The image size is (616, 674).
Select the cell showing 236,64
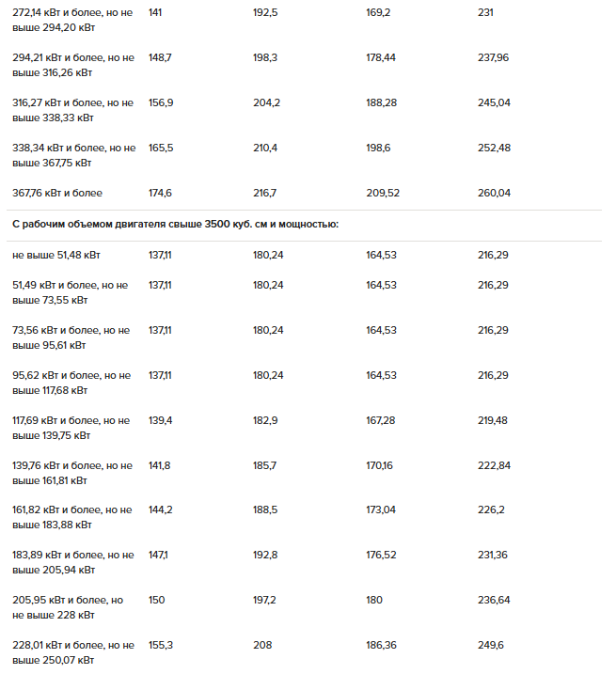[494, 600]
